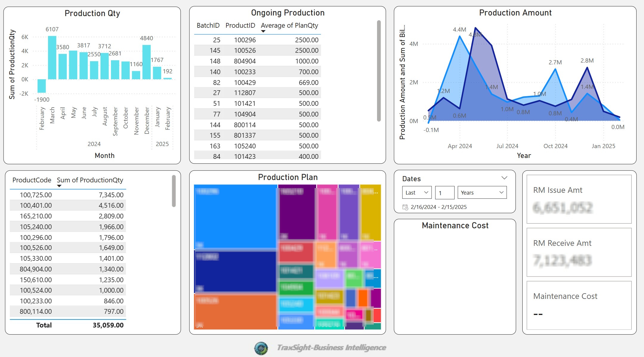Click the calendar icon beside date range
The image size is (644, 357).
coord(405,207)
